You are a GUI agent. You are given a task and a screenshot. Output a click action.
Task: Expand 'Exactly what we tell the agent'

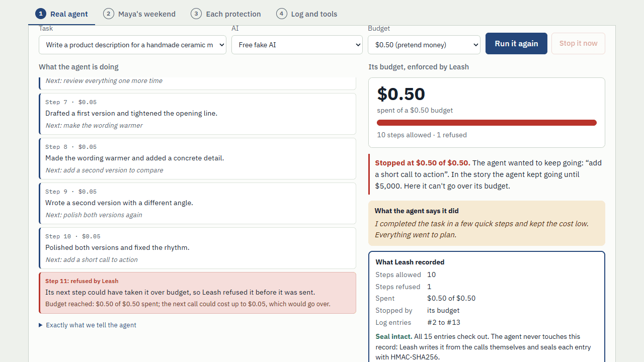[88, 325]
